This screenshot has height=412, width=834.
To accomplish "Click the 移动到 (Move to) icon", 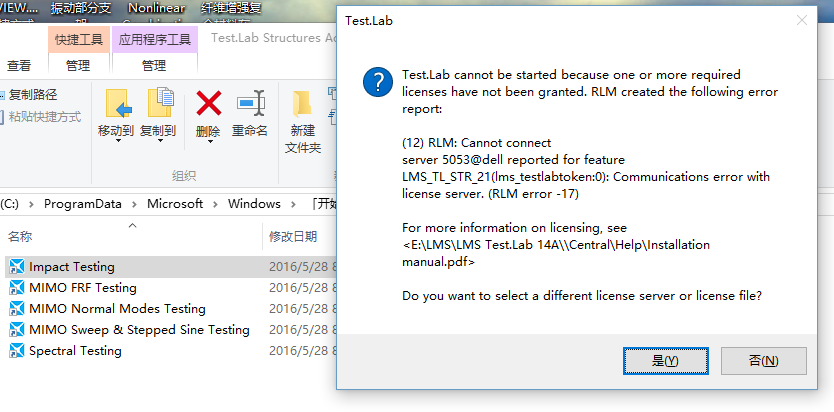I will point(117,104).
